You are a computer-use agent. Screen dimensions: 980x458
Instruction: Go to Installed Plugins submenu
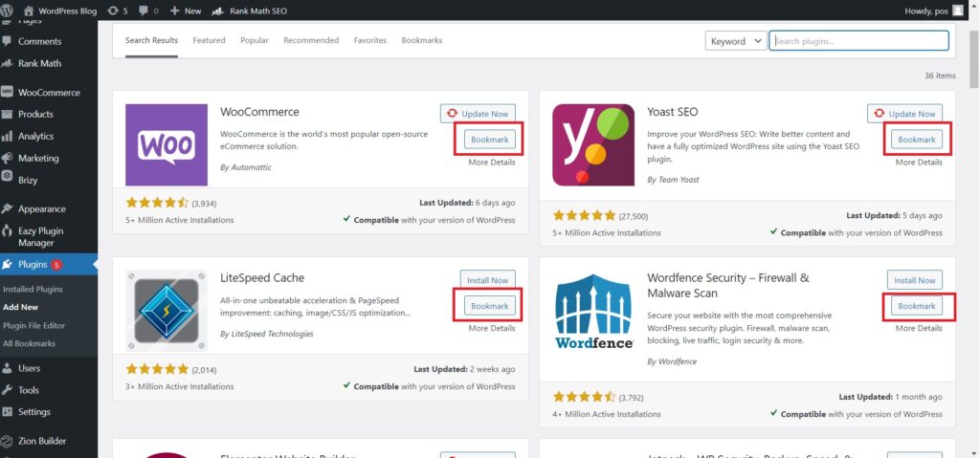tap(33, 290)
